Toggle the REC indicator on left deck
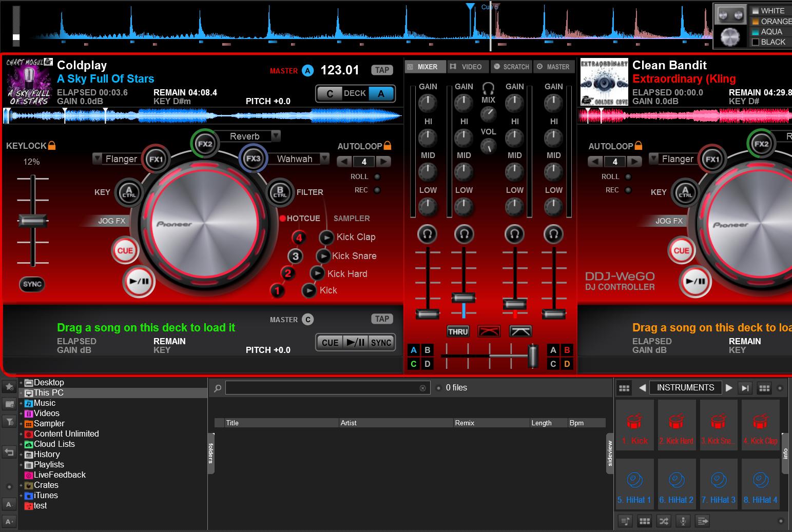The height and width of the screenshot is (532, 792). click(377, 190)
